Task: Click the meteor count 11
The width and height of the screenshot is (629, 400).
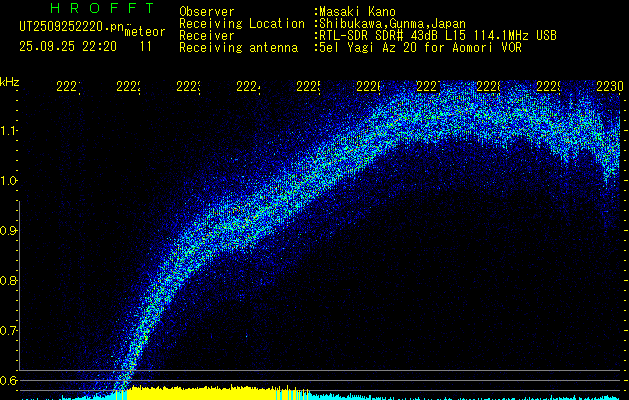Action: coord(146,47)
